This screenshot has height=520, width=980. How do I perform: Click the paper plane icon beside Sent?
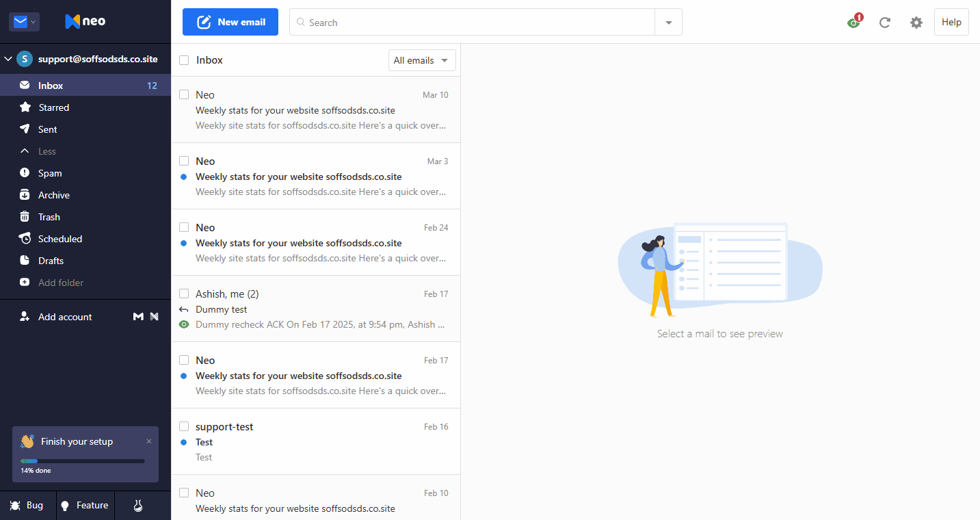point(25,129)
